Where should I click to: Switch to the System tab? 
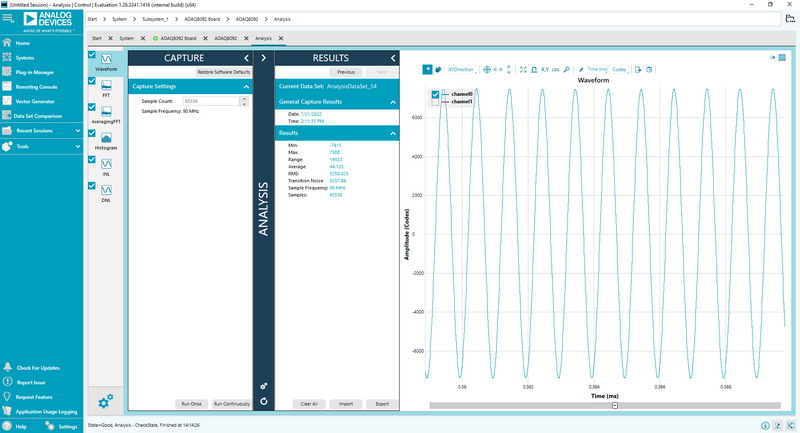pos(127,38)
